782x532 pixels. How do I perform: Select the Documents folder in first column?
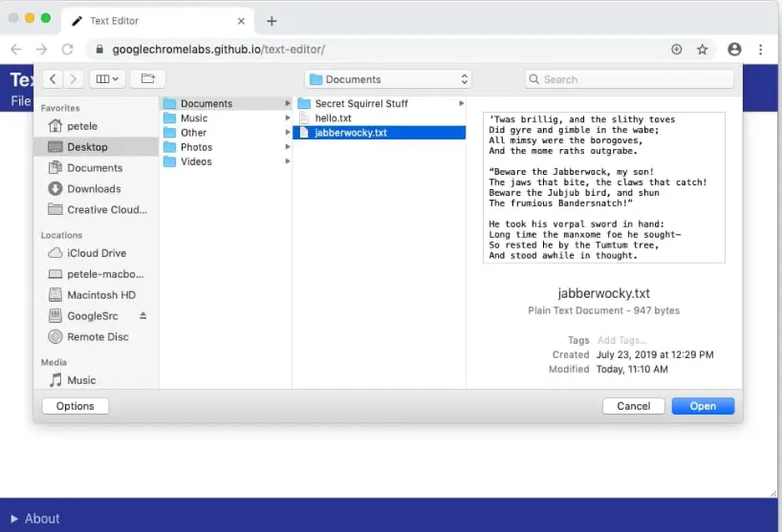click(x=226, y=103)
